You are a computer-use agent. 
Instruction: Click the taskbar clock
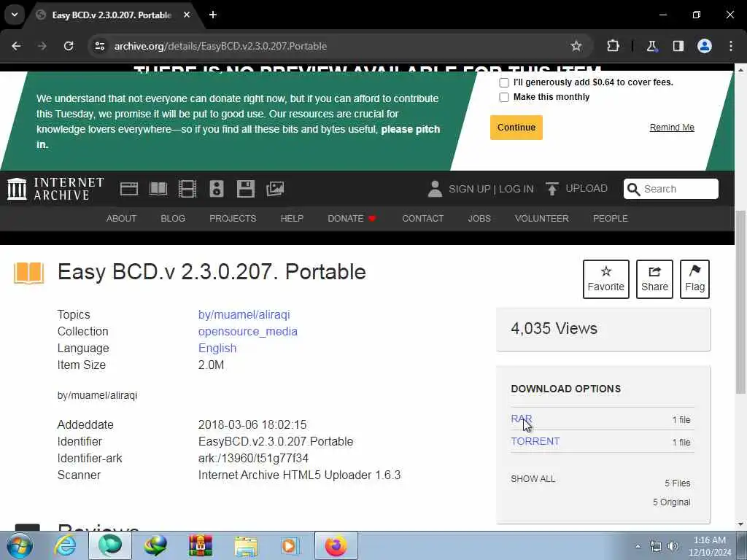click(x=709, y=546)
